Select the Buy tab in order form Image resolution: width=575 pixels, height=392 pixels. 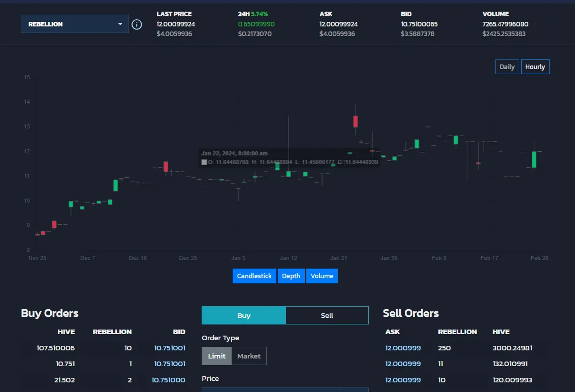(x=244, y=315)
